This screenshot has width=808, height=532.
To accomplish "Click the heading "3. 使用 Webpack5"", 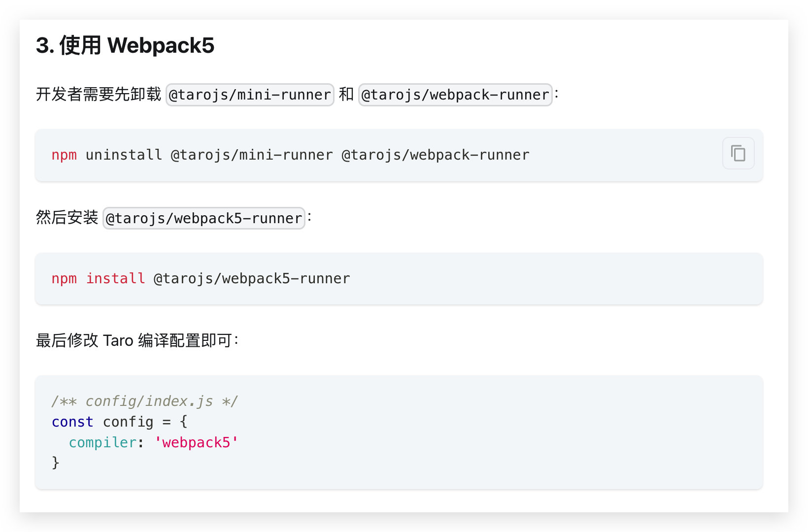I will (x=125, y=45).
